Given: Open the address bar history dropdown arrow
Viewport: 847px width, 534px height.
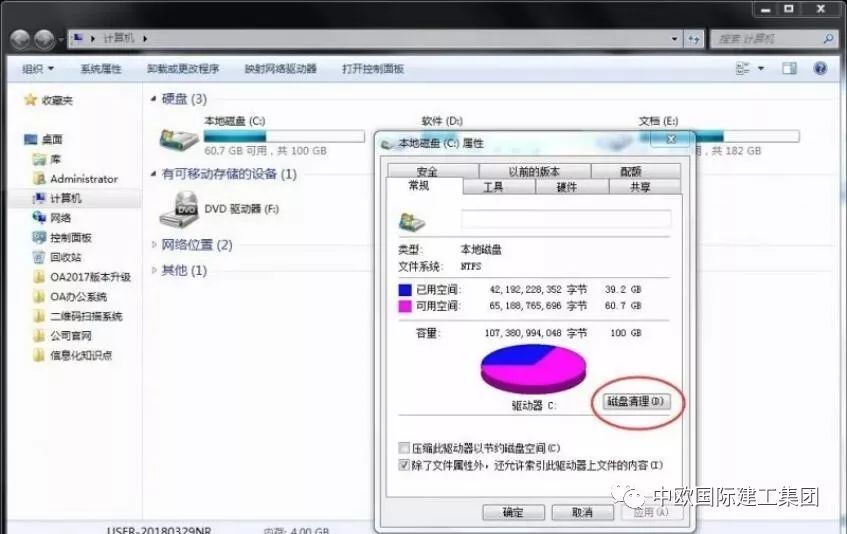Looking at the screenshot, I should tap(674, 39).
